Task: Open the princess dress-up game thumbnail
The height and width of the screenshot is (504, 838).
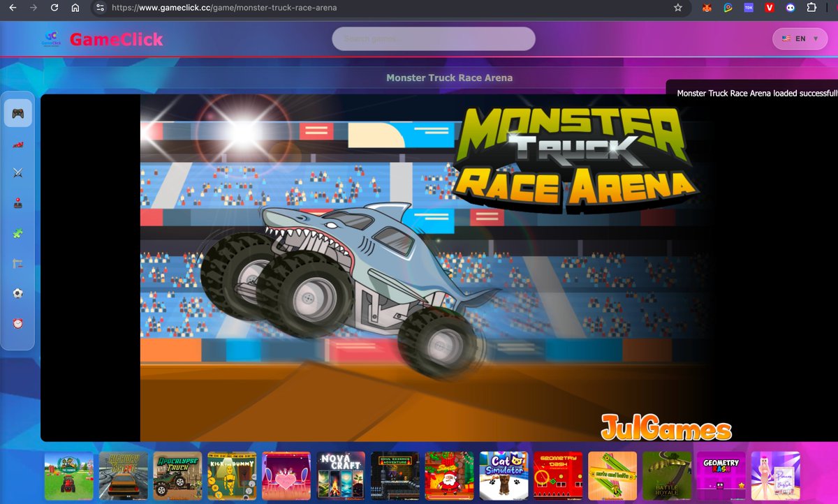Action: pyautogui.click(x=776, y=475)
